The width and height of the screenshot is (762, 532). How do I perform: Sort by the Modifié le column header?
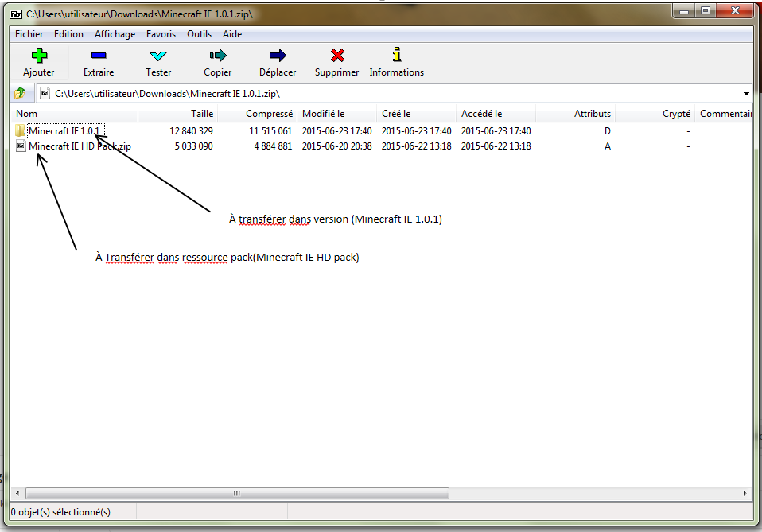click(x=336, y=114)
